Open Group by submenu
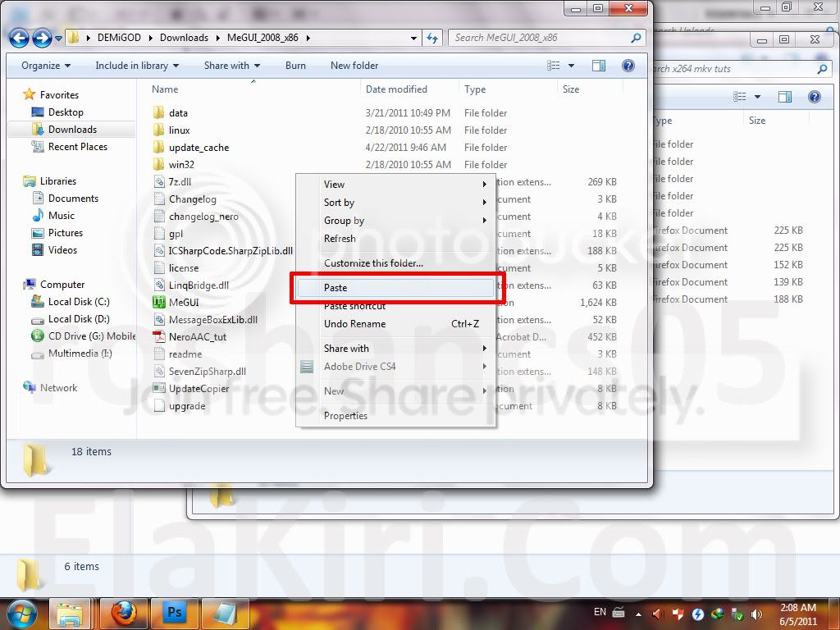 tap(395, 220)
